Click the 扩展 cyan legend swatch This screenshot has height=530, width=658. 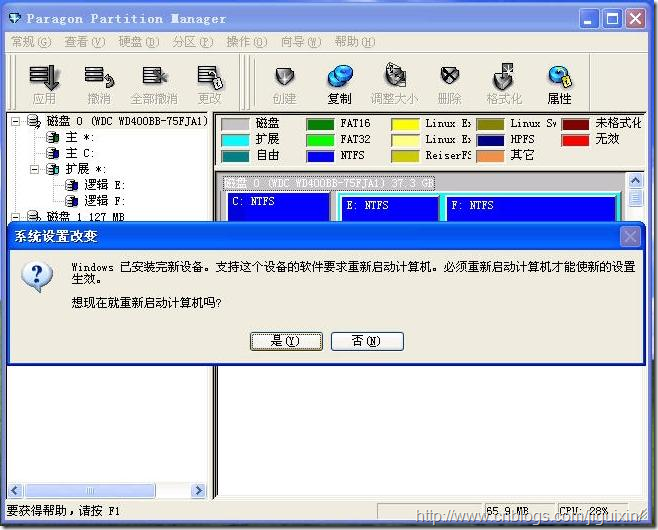tap(235, 140)
